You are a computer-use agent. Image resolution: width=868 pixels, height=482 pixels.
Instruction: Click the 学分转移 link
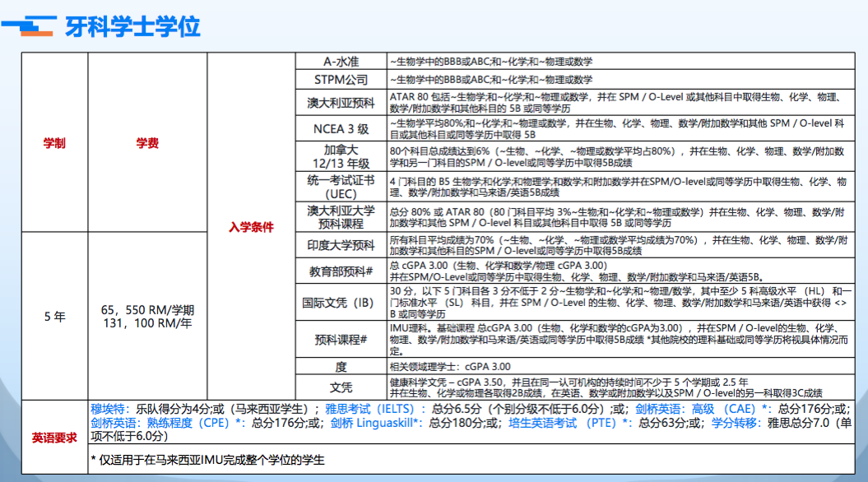[x=733, y=423]
